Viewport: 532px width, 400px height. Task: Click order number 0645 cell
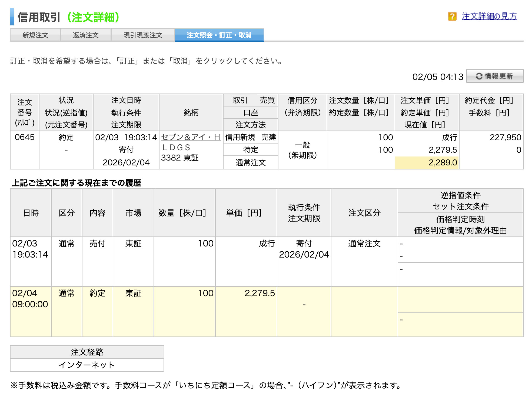(x=25, y=137)
